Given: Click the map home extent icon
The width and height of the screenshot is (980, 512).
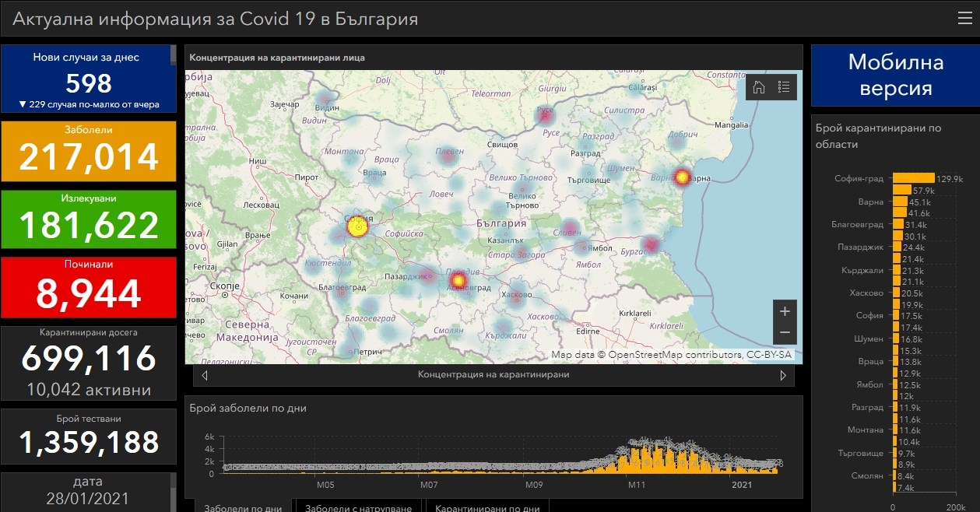Looking at the screenshot, I should [x=758, y=87].
